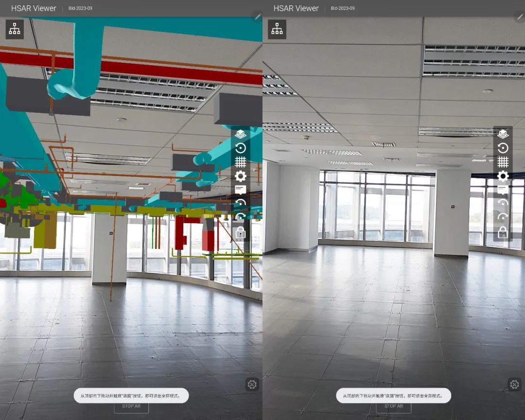The width and height of the screenshot is (525, 420).
Task: Toggle the grid overlay in right view
Action: 503,162
